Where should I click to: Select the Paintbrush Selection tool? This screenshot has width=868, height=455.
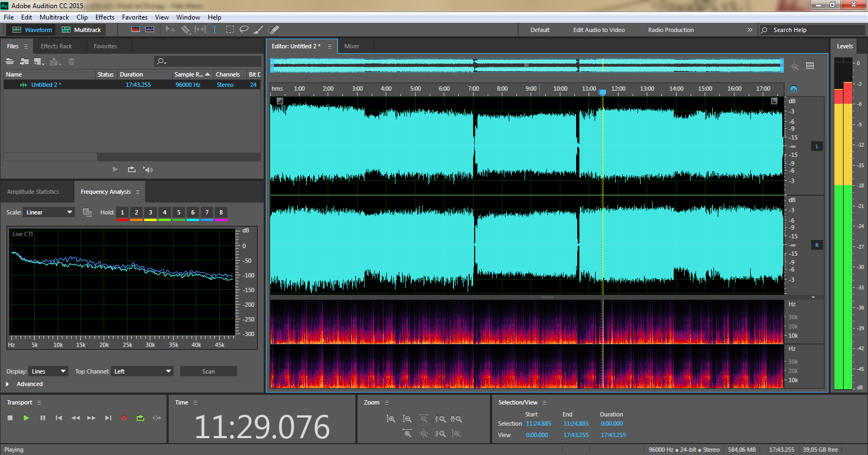click(259, 29)
